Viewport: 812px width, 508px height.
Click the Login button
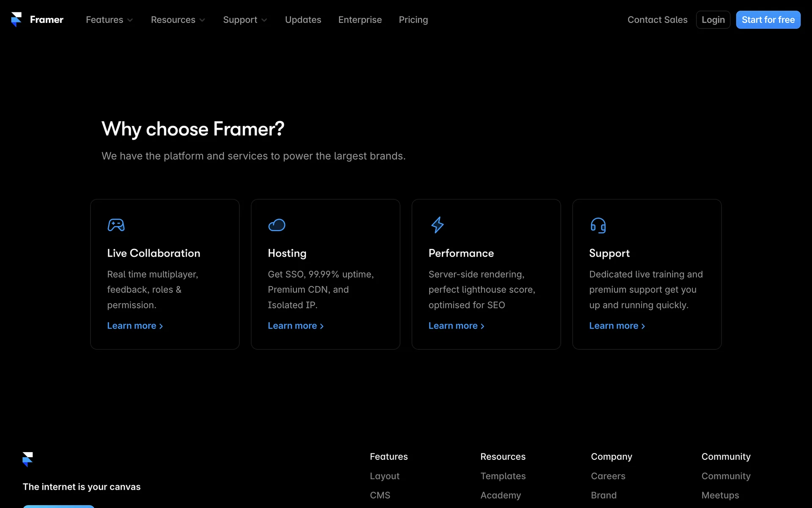click(x=713, y=20)
